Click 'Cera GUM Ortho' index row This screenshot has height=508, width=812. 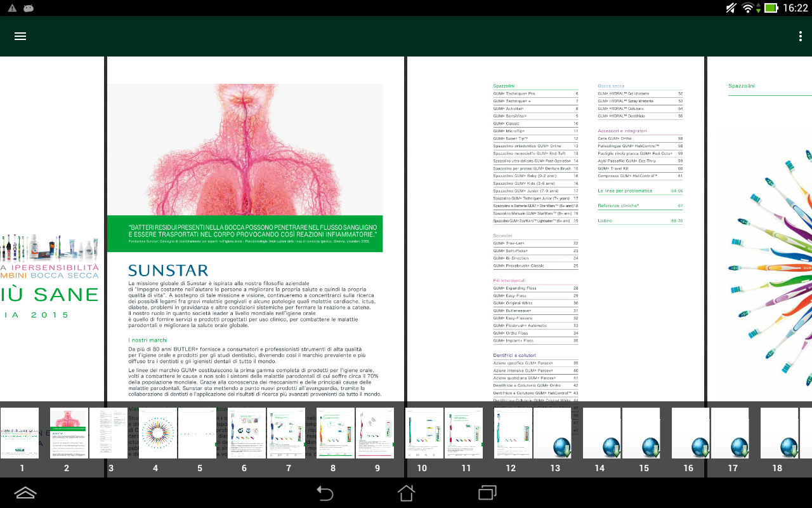coord(640,138)
